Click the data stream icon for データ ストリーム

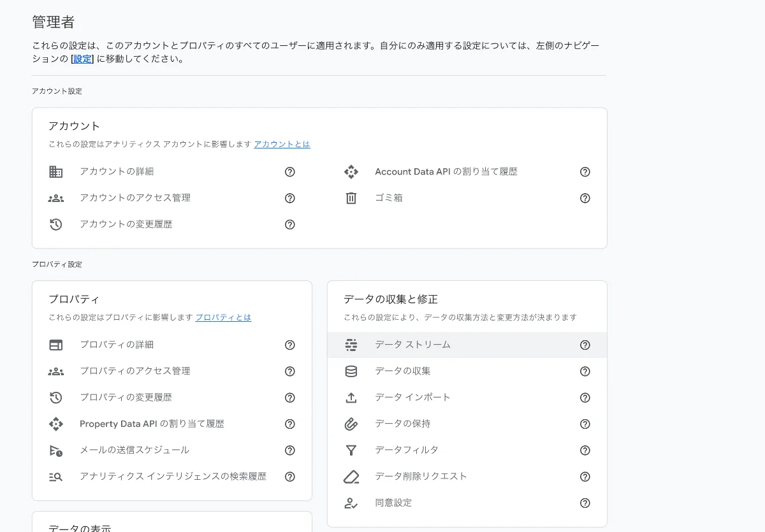pos(351,345)
